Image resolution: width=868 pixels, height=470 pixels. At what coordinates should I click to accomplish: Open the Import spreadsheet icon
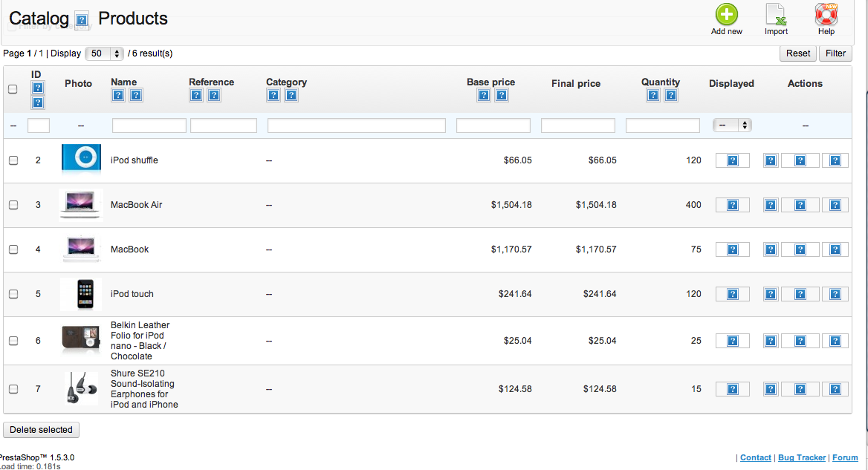tap(776, 14)
